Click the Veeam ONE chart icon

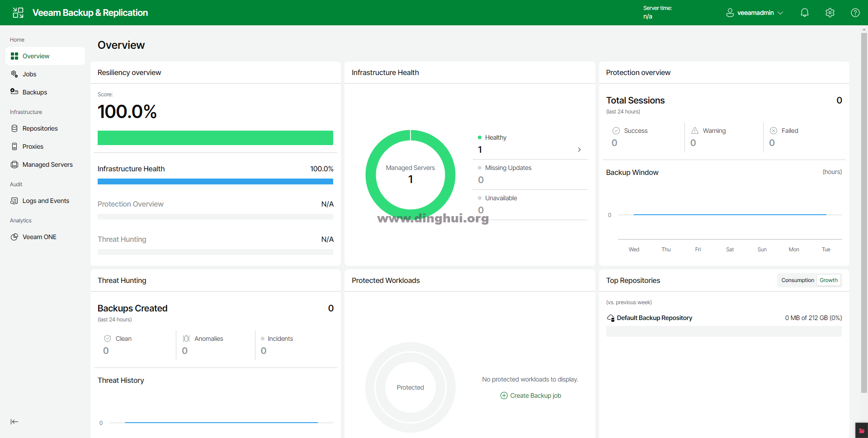pyautogui.click(x=14, y=237)
